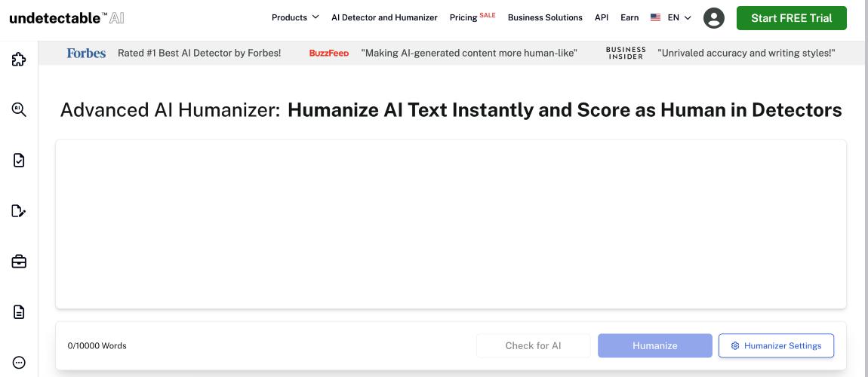Screen dimensions: 868x377
Task: Go to Business Solutions
Action: pos(545,17)
